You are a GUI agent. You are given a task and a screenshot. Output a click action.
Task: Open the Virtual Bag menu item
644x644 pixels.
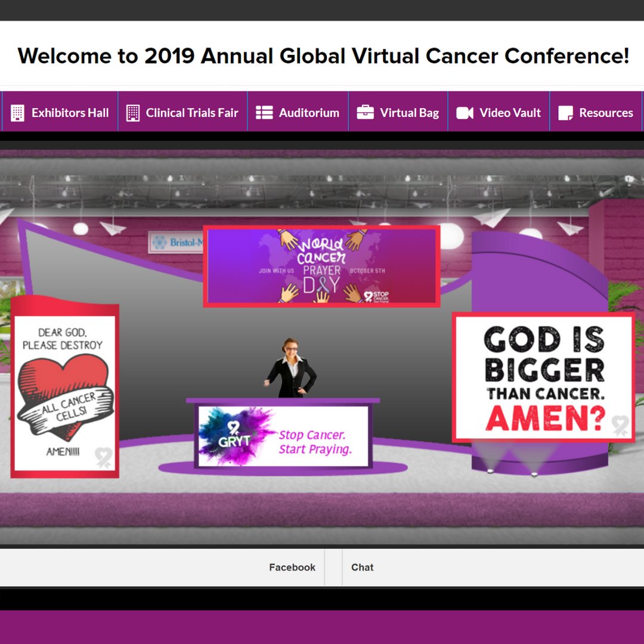[397, 112]
